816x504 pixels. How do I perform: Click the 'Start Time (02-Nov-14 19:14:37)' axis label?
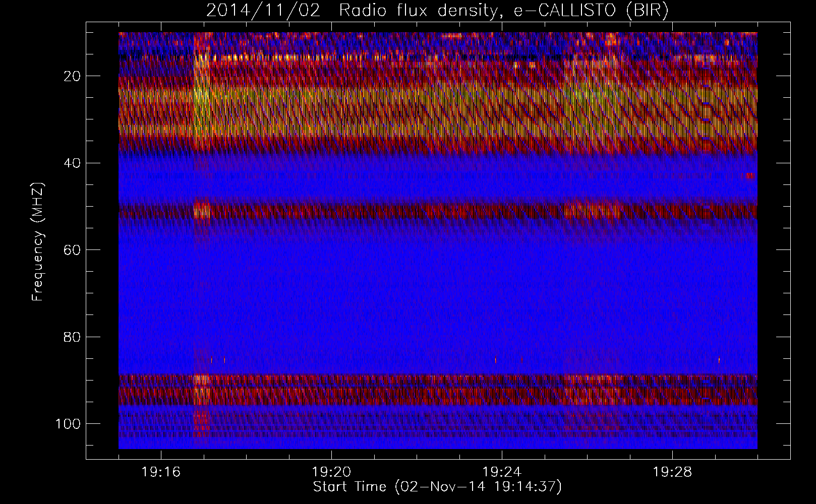tap(437, 487)
